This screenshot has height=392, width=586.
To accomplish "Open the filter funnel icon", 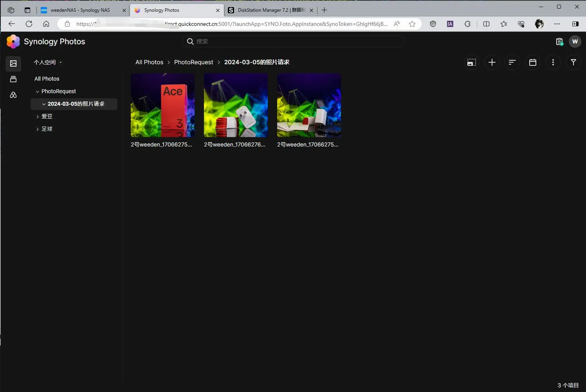I will point(573,62).
